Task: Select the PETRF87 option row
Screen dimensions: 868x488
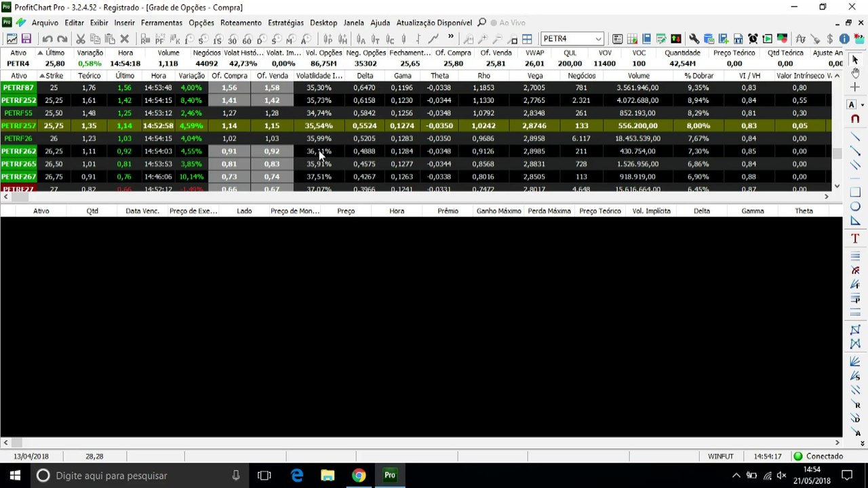Action: pyautogui.click(x=415, y=87)
